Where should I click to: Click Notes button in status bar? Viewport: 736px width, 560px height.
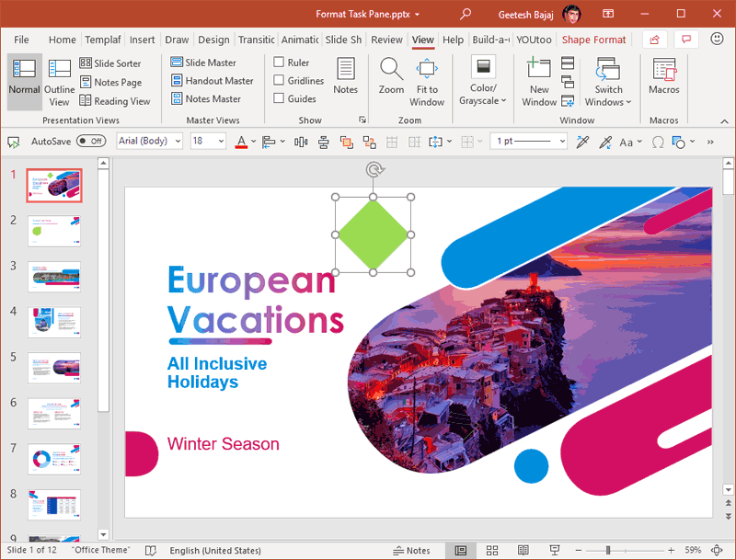click(x=411, y=550)
